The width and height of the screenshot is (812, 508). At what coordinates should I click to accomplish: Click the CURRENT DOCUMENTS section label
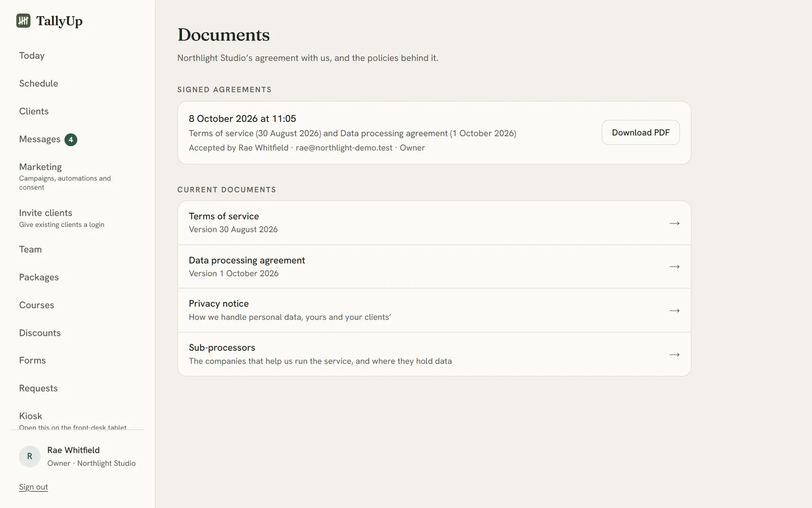[x=227, y=190]
